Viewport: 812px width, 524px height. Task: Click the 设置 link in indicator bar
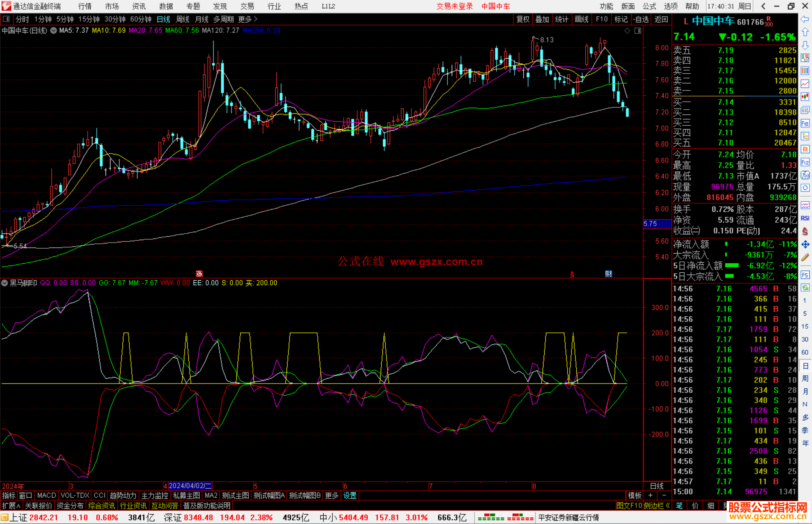coord(350,495)
